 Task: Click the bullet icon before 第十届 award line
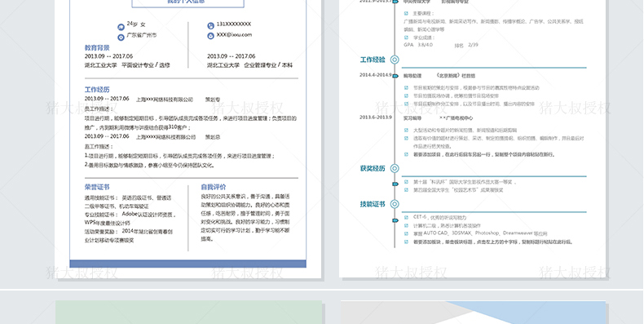(x=406, y=182)
